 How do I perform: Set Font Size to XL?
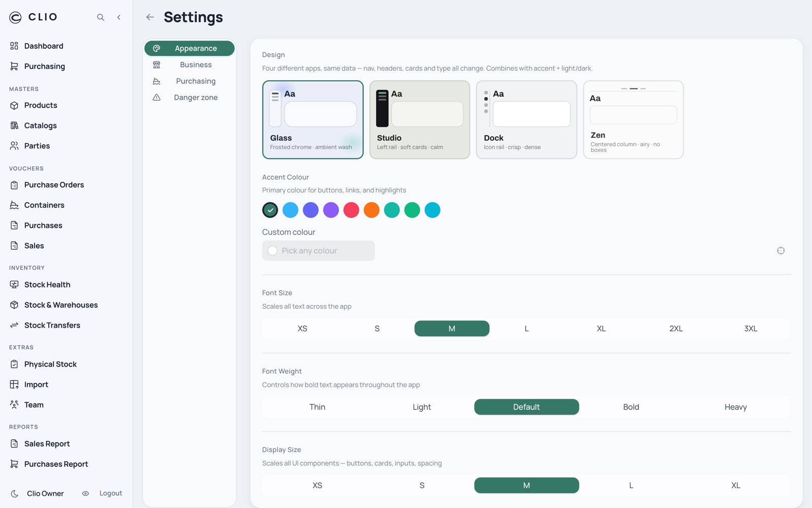pos(601,329)
